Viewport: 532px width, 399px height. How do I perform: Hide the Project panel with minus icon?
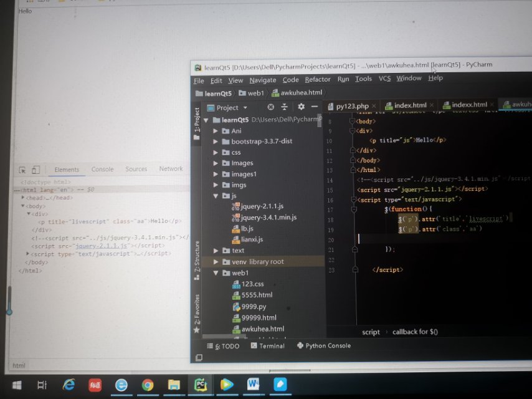[x=315, y=107]
